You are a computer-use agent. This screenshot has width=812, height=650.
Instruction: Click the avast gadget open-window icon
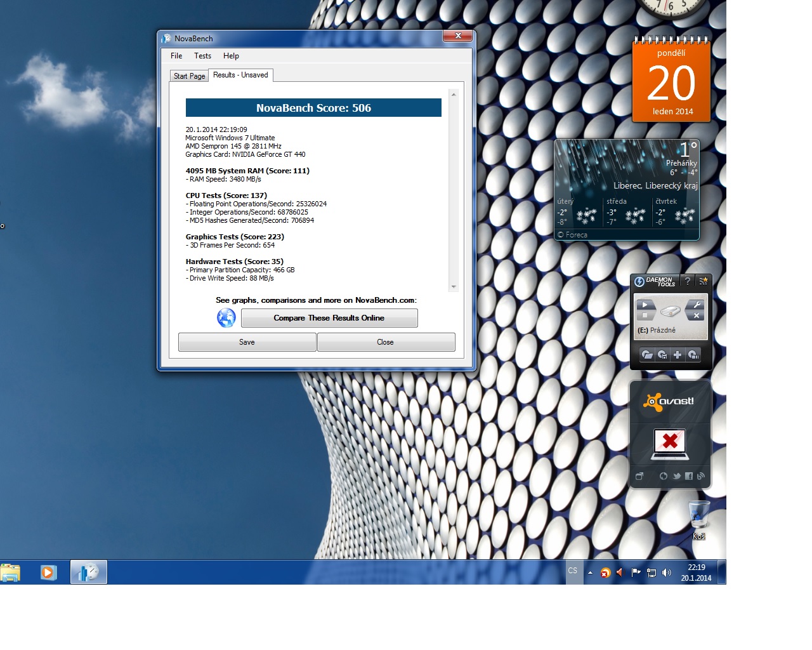639,476
